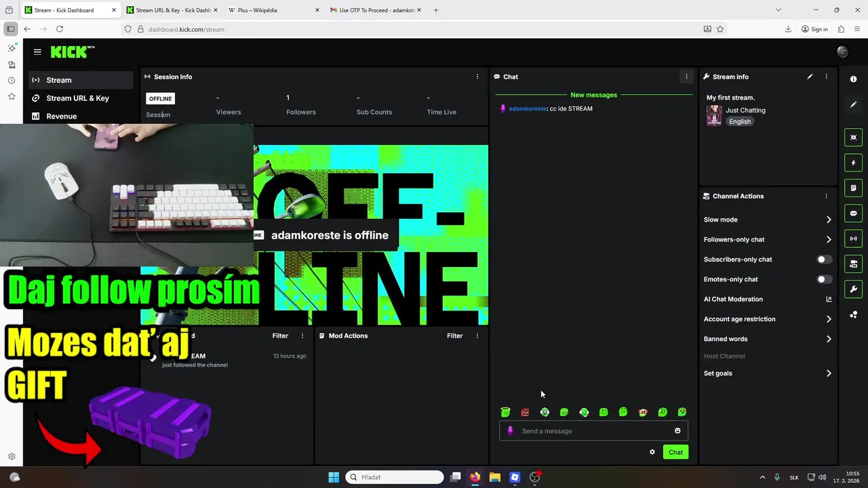Click the lightning bolt icon in right rail
868x488 pixels.
click(x=853, y=163)
